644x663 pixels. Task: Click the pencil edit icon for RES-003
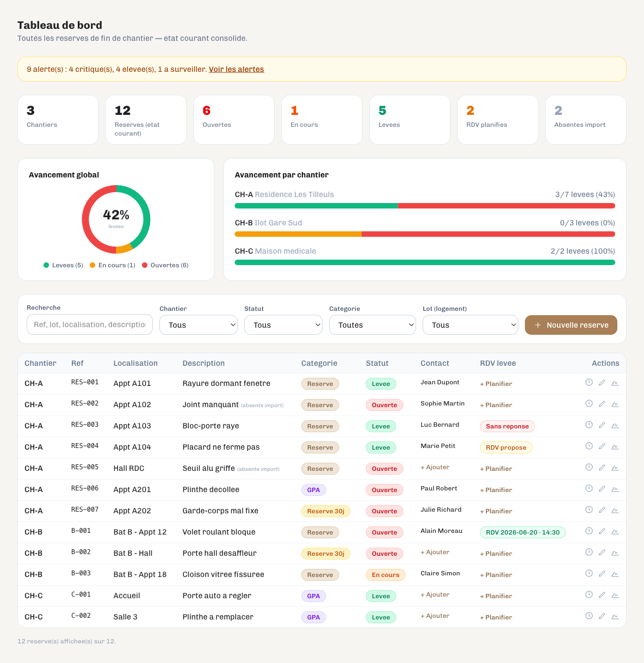pos(602,425)
